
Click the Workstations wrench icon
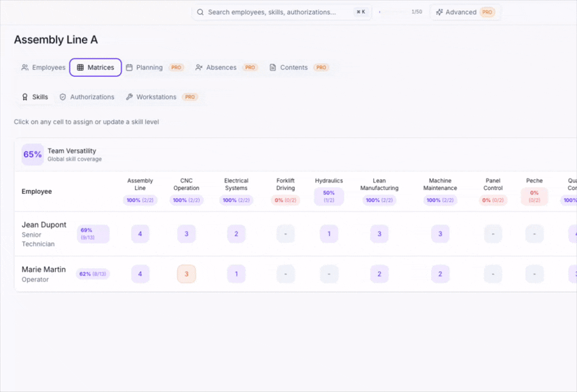click(129, 97)
